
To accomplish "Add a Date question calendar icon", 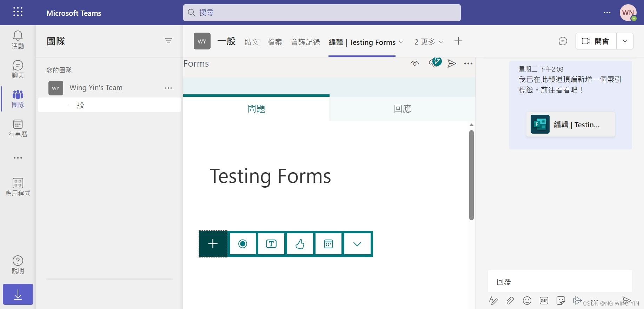I will [x=328, y=244].
